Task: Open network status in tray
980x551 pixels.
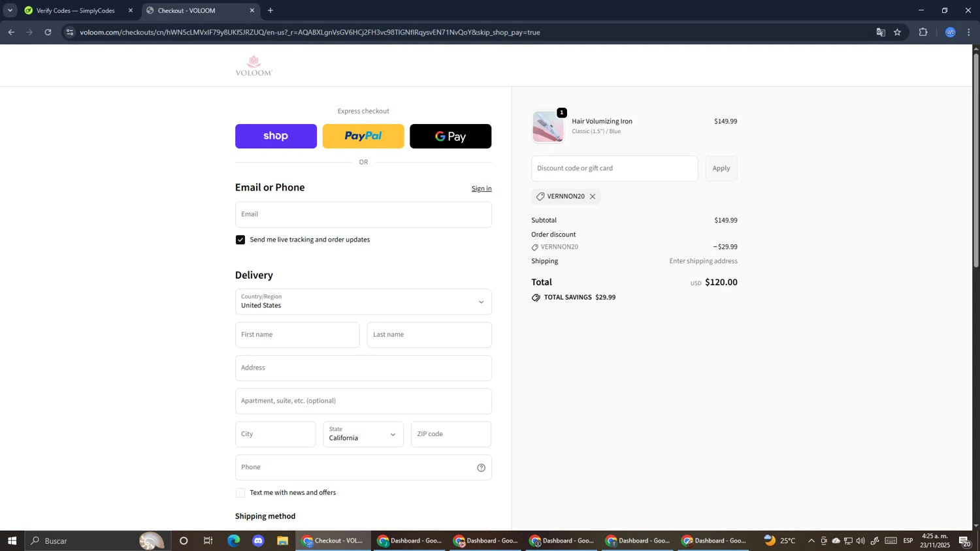Action: [848, 541]
